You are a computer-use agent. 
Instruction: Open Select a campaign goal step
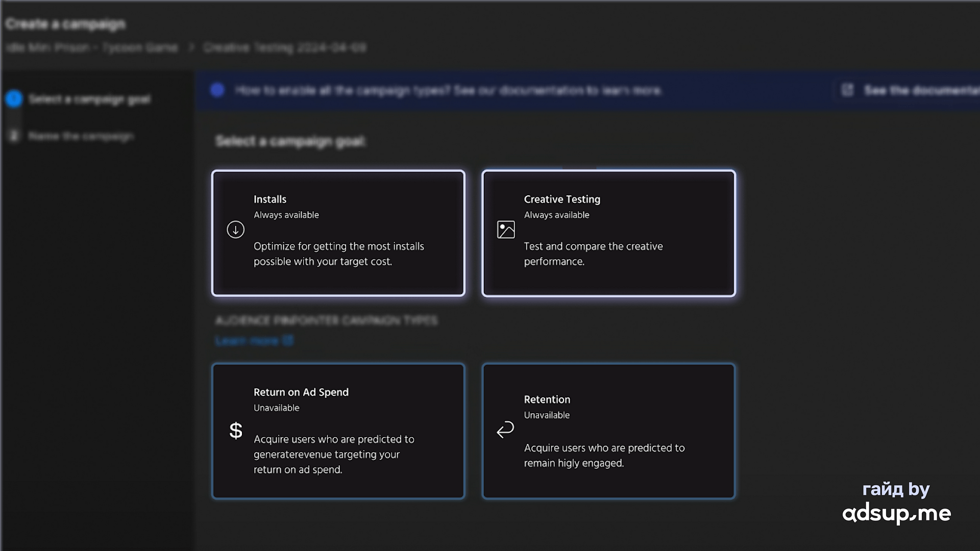click(89, 99)
